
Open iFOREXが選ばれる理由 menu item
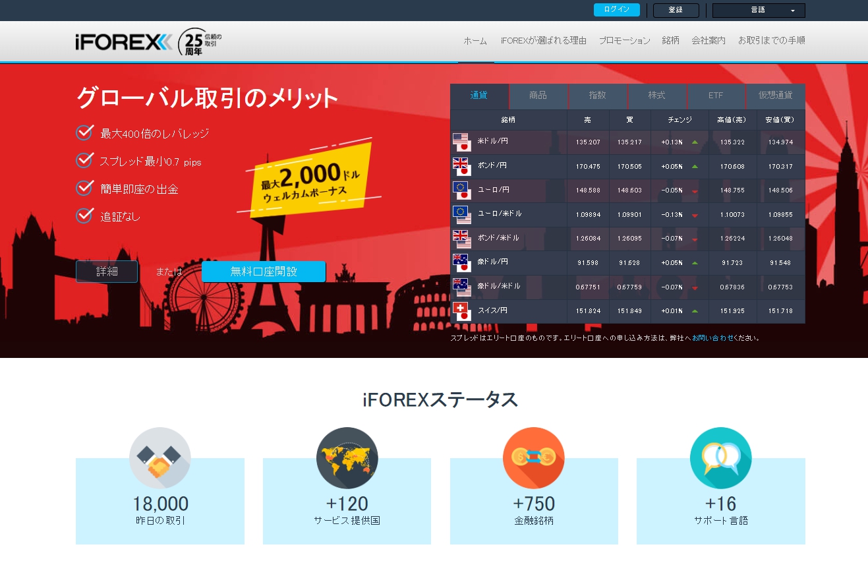click(543, 41)
